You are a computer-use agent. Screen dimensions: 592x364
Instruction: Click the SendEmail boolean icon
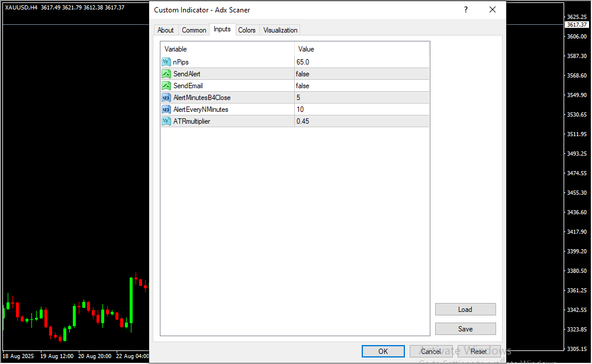point(166,86)
